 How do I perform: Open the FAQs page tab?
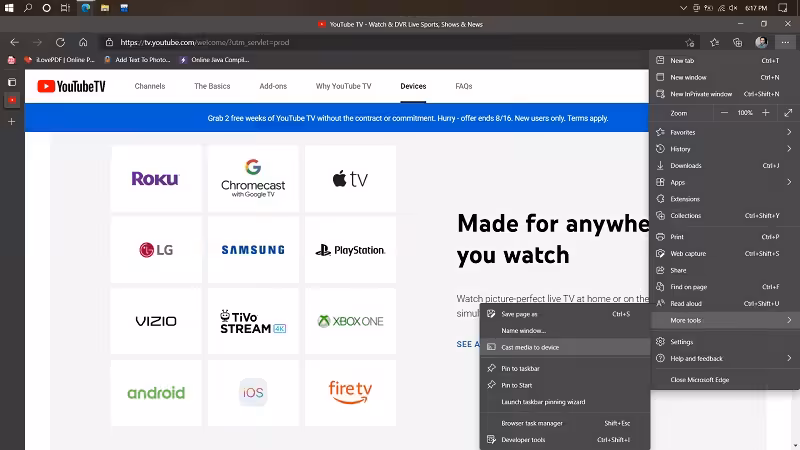tap(464, 86)
